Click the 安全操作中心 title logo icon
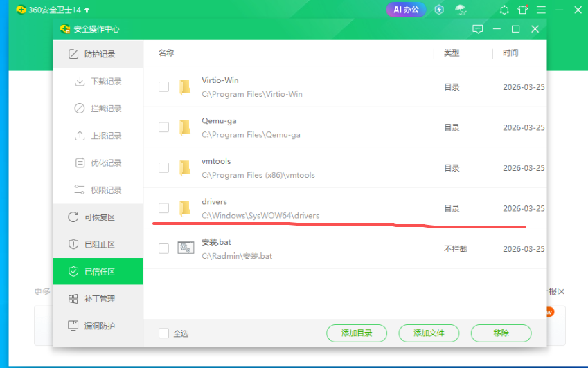The image size is (588, 368). pos(65,29)
